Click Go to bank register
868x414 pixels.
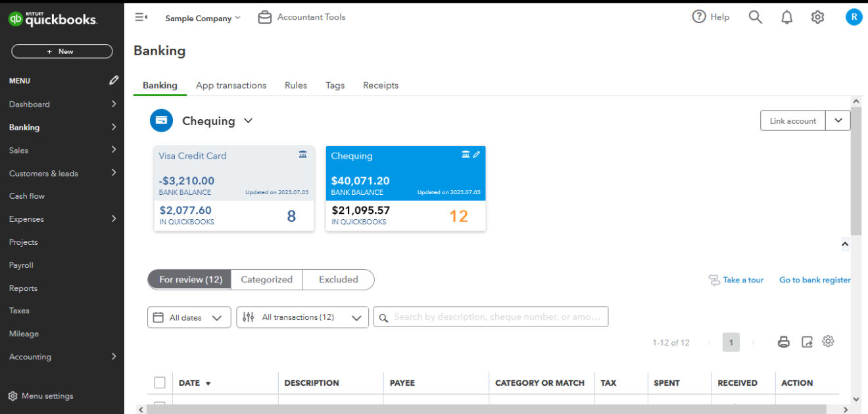point(815,279)
